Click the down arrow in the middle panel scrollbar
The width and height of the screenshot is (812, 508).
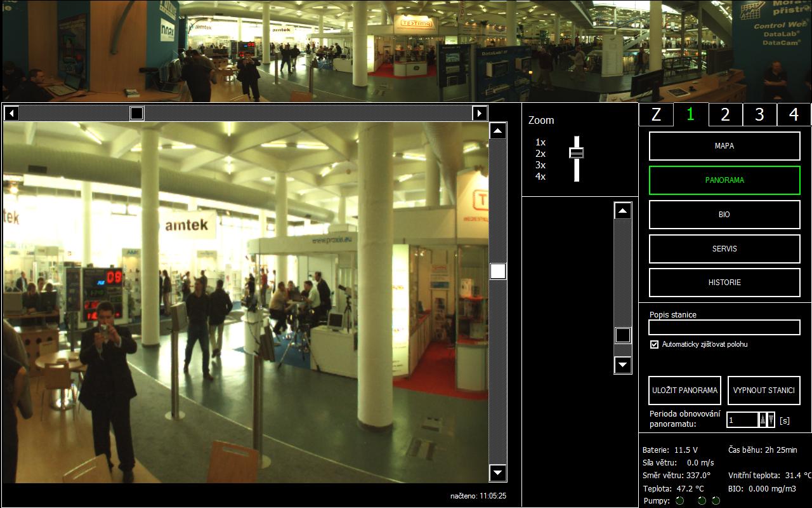pos(623,364)
